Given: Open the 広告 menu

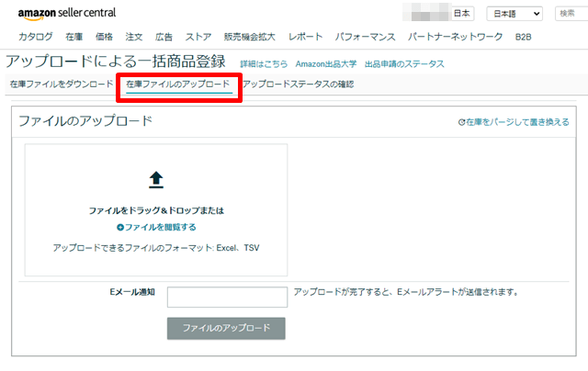Looking at the screenshot, I should tap(164, 37).
